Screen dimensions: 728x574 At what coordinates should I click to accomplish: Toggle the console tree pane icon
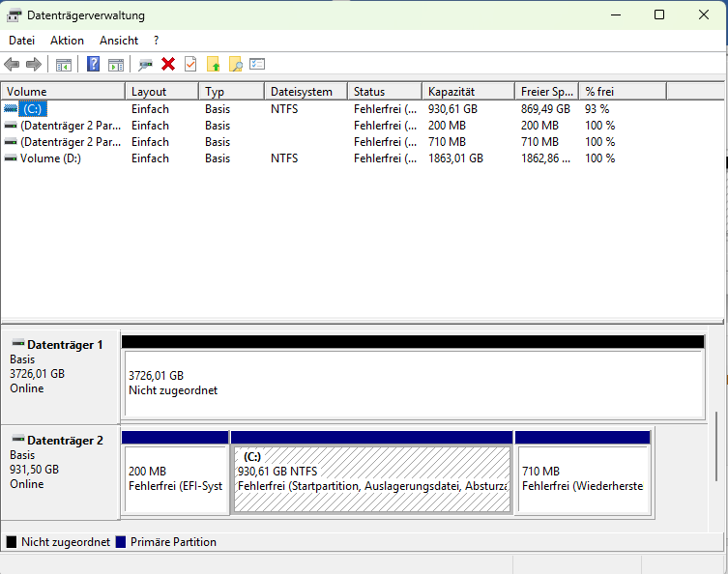click(64, 65)
